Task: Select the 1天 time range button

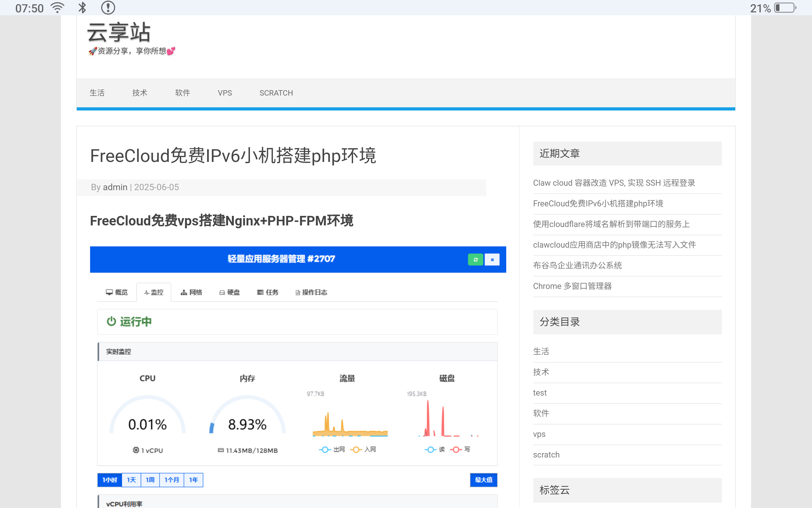Action: [132, 480]
